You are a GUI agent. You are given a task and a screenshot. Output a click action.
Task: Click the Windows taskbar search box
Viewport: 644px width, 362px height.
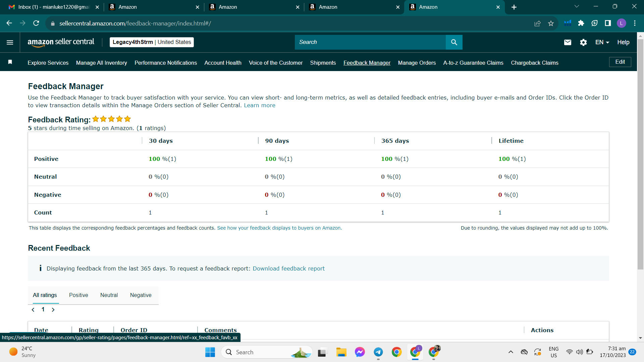267,352
